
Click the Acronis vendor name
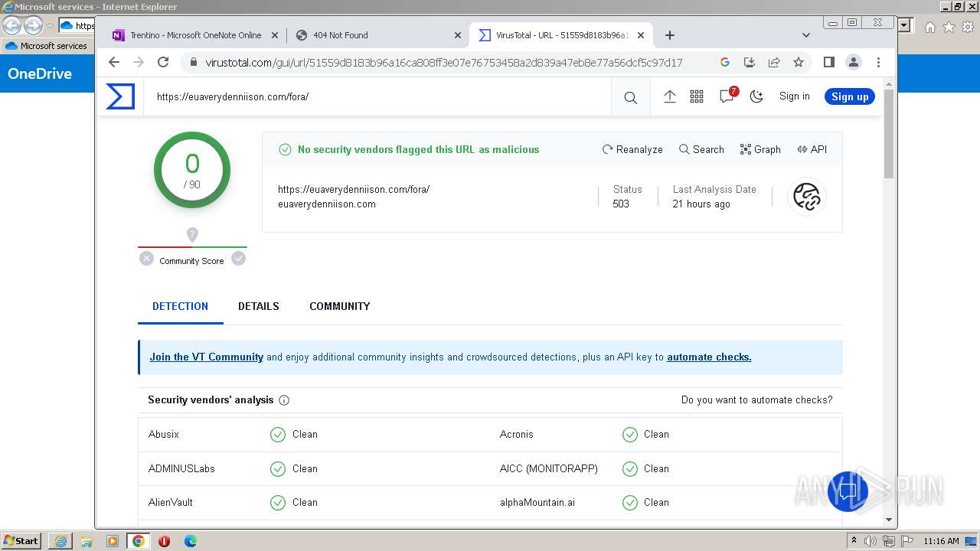coord(517,434)
